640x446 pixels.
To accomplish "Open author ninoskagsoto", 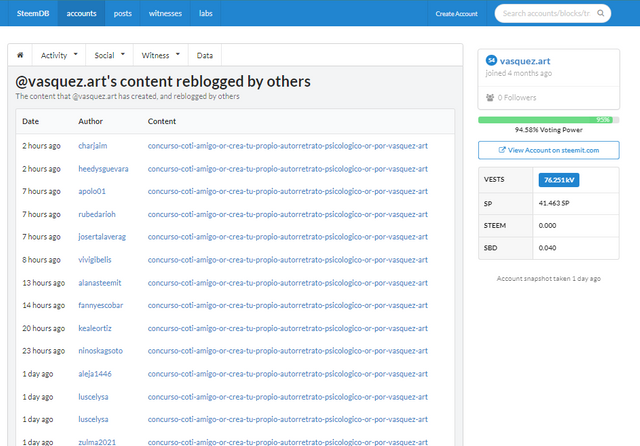I will (x=100, y=351).
